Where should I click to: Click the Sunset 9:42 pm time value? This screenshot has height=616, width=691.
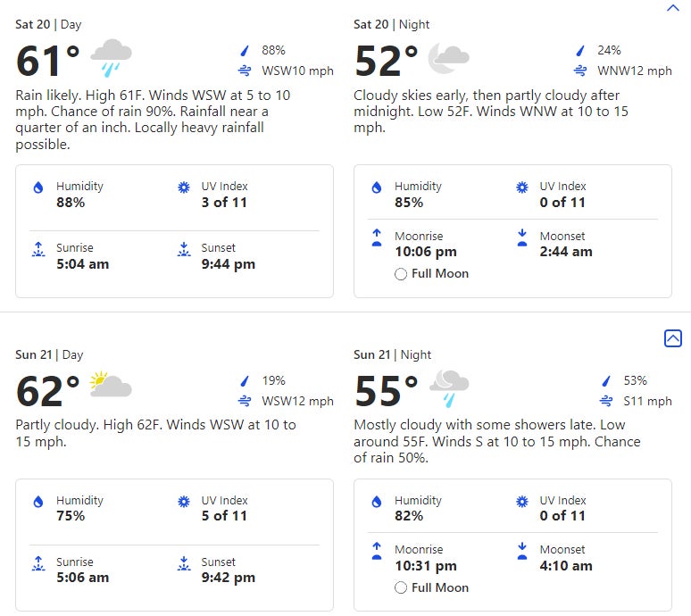coord(228,578)
